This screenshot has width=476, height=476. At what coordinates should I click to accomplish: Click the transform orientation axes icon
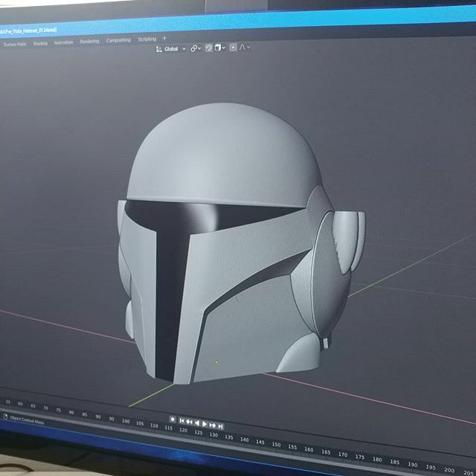click(158, 49)
